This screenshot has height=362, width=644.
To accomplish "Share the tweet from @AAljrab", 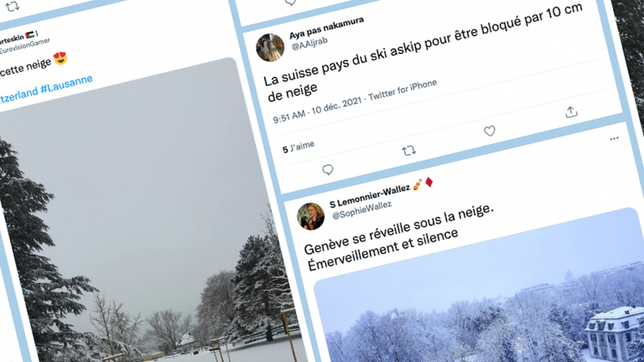I will pyautogui.click(x=571, y=111).
